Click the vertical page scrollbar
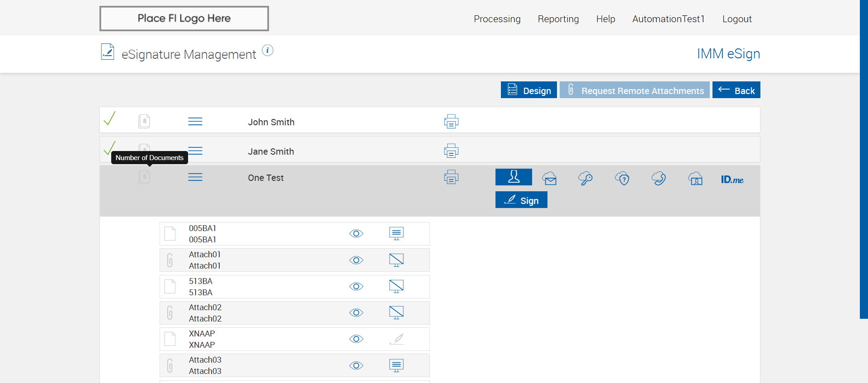This screenshot has height=383, width=868. tap(864, 159)
